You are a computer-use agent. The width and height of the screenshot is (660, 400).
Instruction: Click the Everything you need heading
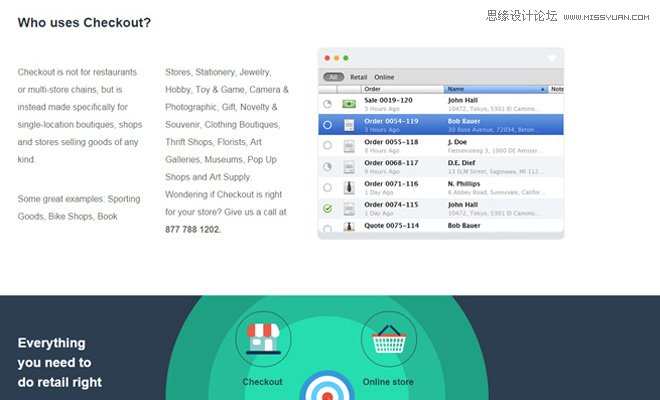60,363
